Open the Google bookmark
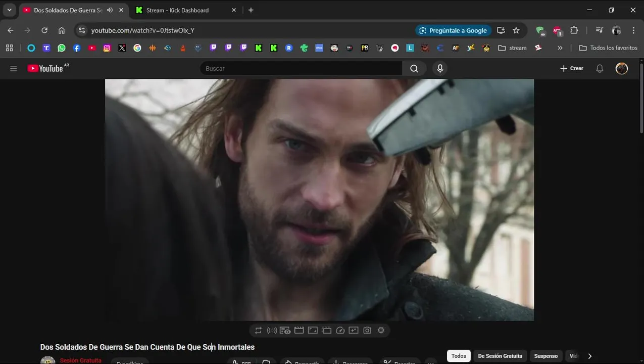Image resolution: width=644 pixels, height=364 pixels. 137,48
